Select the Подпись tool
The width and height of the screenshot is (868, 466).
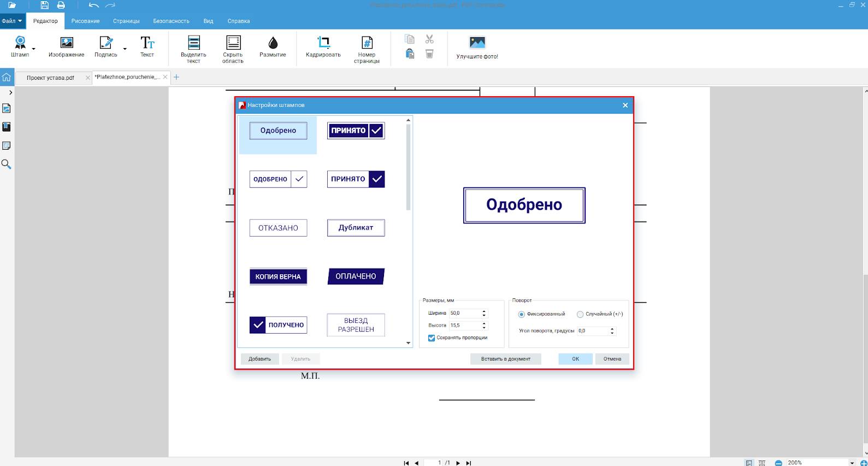(105, 46)
